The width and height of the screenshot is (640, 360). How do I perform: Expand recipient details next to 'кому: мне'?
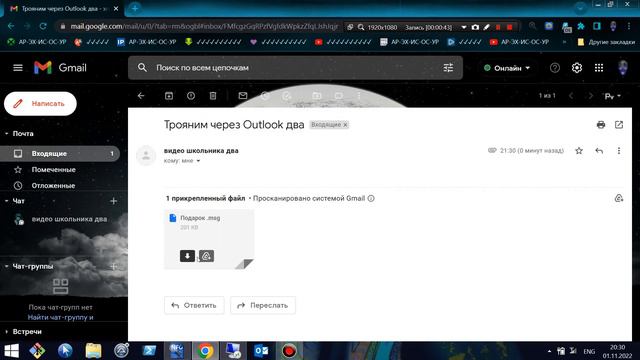tap(198, 161)
